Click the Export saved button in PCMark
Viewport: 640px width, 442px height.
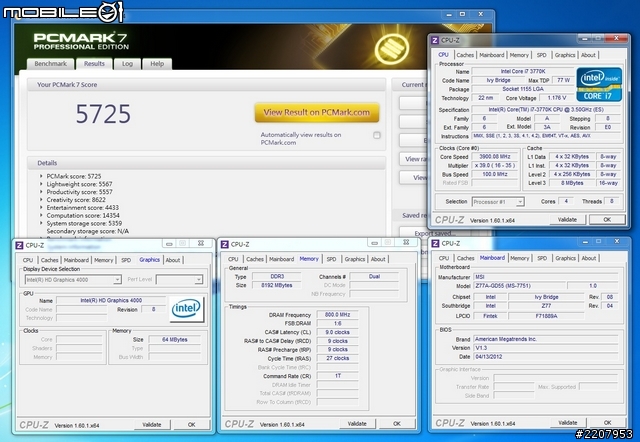(x=433, y=233)
